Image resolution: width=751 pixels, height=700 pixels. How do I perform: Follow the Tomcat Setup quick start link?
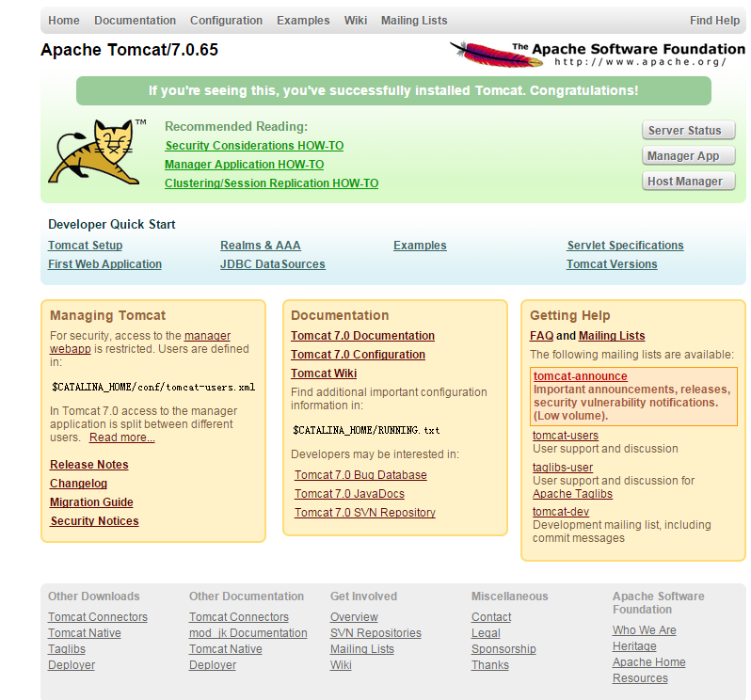tap(86, 246)
